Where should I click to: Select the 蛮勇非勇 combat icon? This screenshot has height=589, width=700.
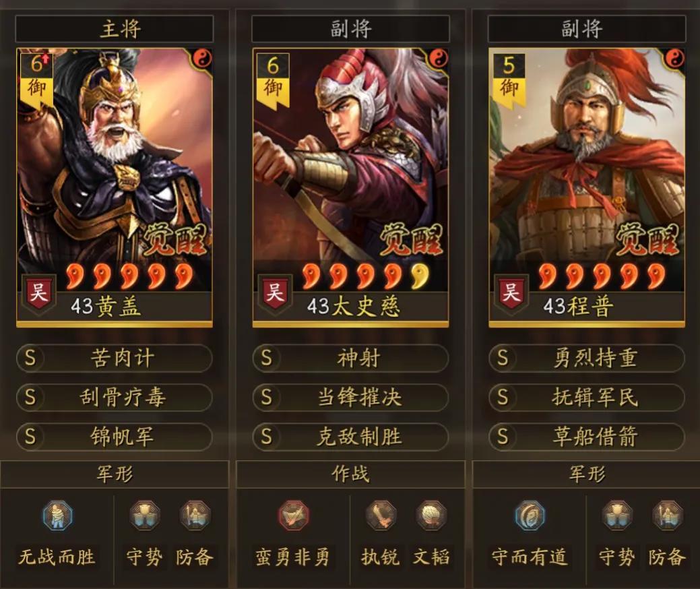pyautogui.click(x=293, y=516)
